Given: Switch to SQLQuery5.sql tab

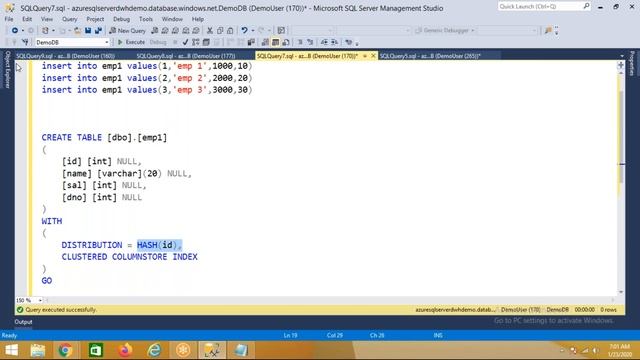Looking at the screenshot, I should 430,56.
